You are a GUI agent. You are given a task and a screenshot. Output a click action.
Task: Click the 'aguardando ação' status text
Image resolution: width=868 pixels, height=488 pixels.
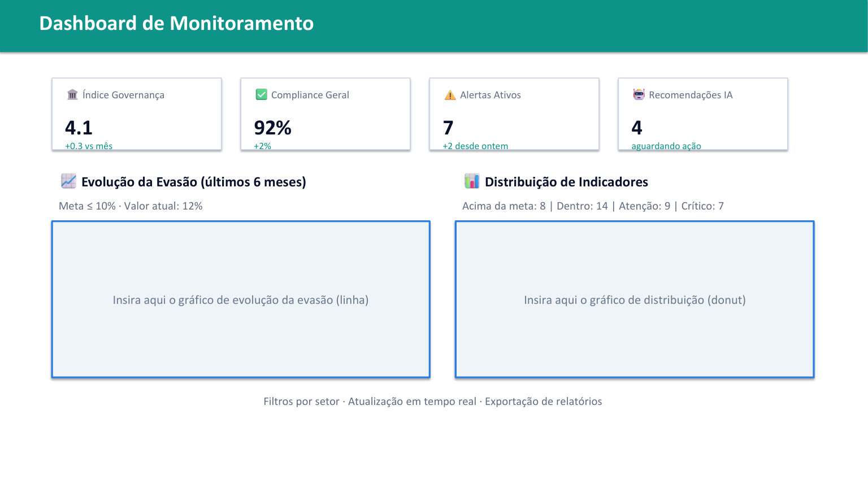pyautogui.click(x=666, y=146)
